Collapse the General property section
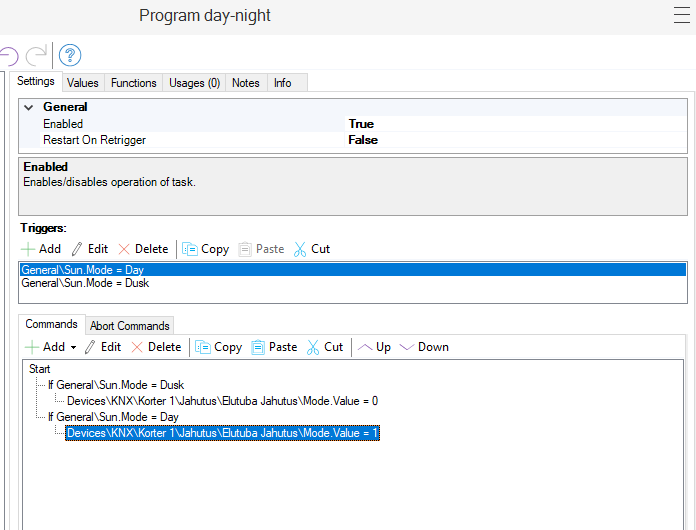Viewport: 696px width, 530px height. [29, 107]
